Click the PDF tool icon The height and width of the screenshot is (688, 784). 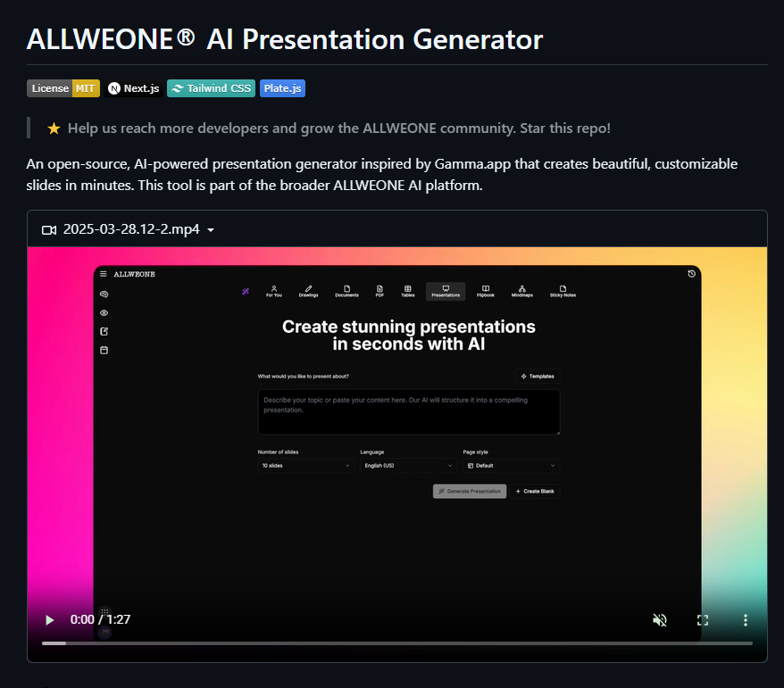coord(379,290)
